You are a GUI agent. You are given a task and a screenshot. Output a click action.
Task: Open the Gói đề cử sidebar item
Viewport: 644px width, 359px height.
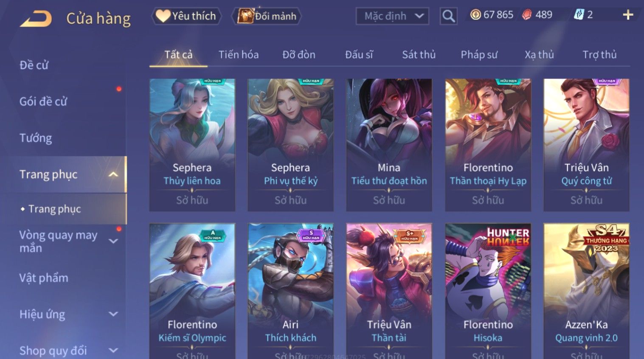pyautogui.click(x=43, y=101)
